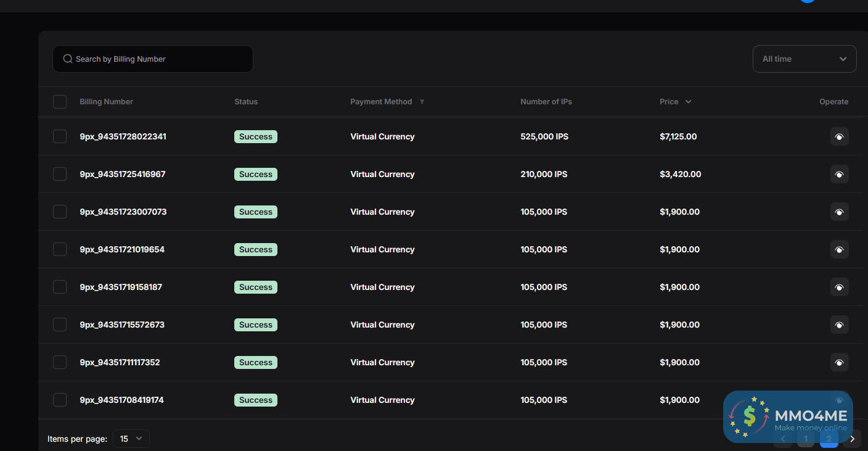Select checkbox for billing 9px_94351708419174
868x451 pixels.
pyautogui.click(x=60, y=400)
